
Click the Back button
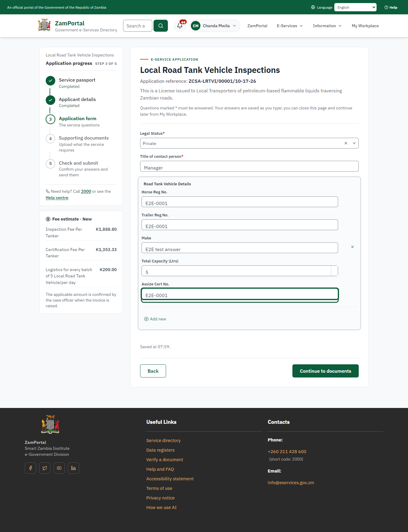(153, 371)
